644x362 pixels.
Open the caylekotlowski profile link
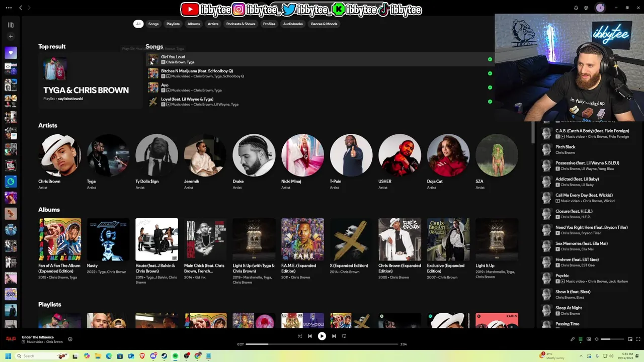tap(70, 99)
